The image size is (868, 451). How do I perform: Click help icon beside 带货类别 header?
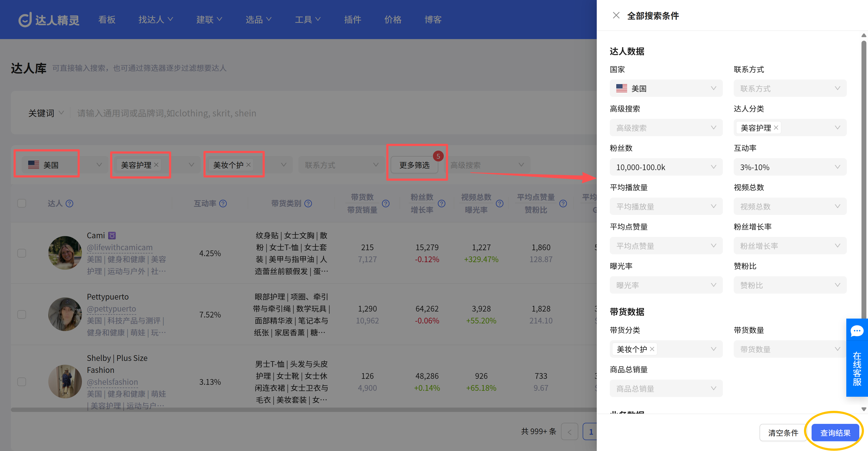tap(308, 203)
